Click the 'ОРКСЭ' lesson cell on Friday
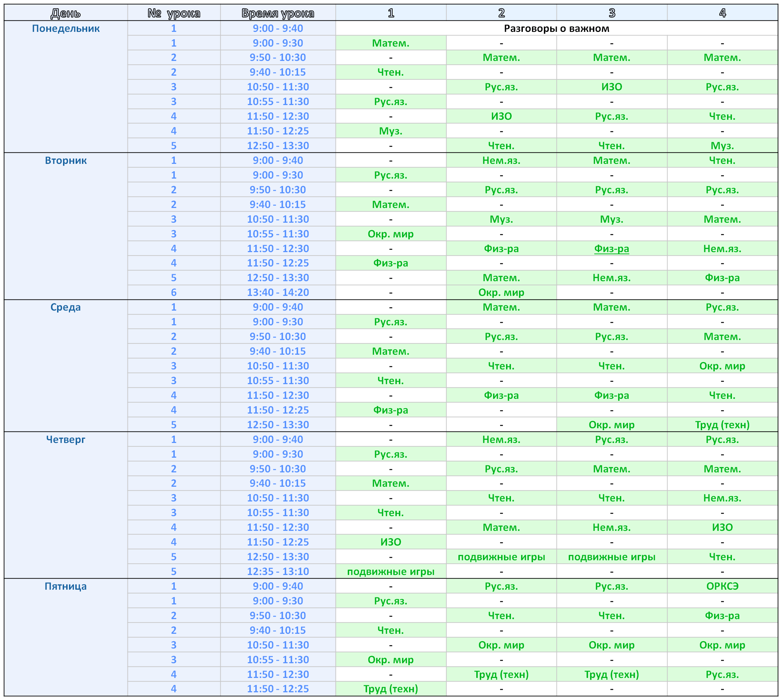 [x=722, y=586]
